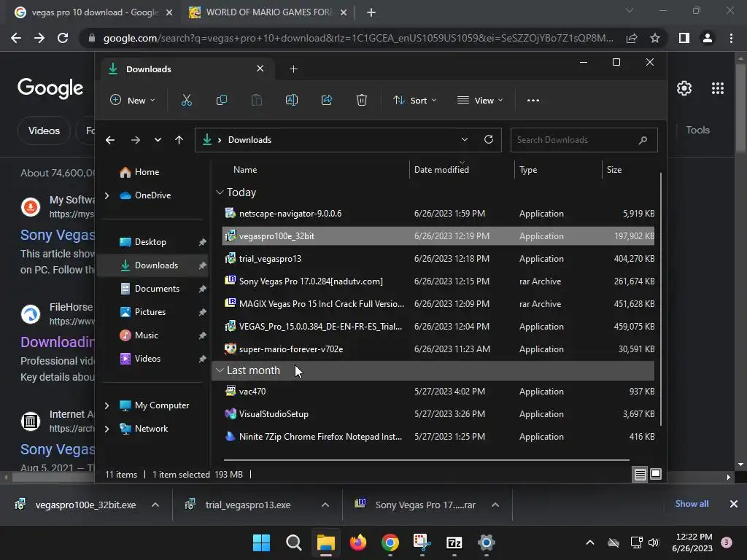Go back in File Explorer navigation

click(110, 140)
